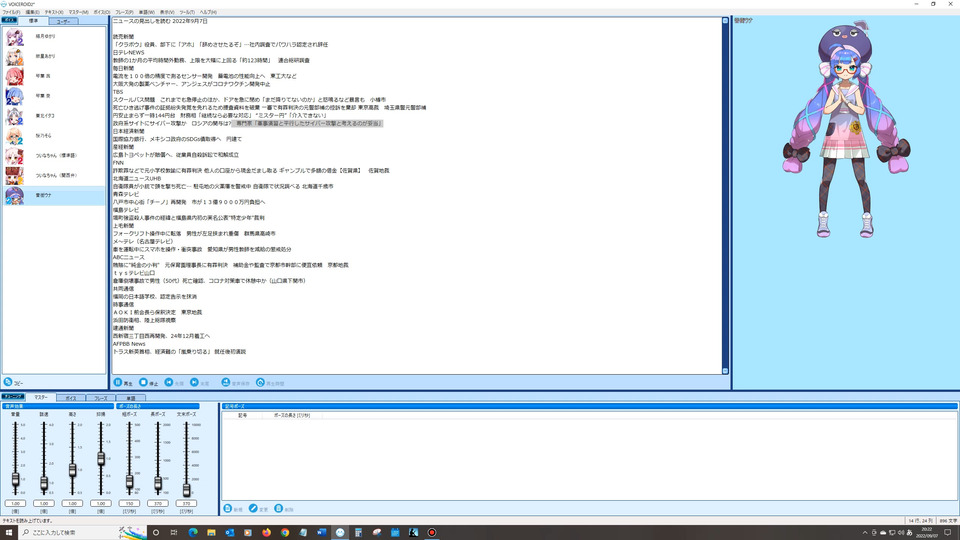Open the Windows Start menu
Viewport: 960px width, 540px height.
pyautogui.click(x=9, y=532)
